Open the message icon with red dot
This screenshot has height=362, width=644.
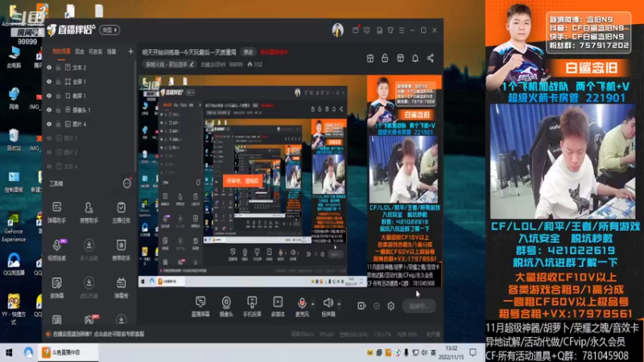tap(356, 30)
